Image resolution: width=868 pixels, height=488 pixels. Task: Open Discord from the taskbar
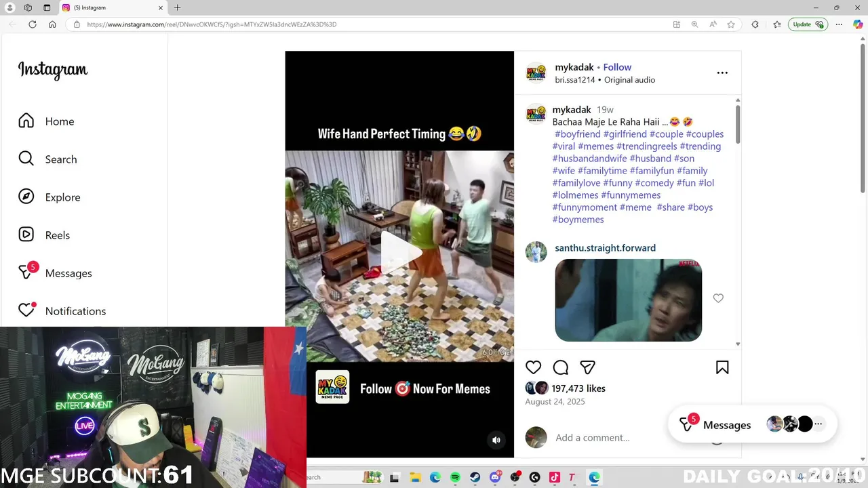(495, 477)
